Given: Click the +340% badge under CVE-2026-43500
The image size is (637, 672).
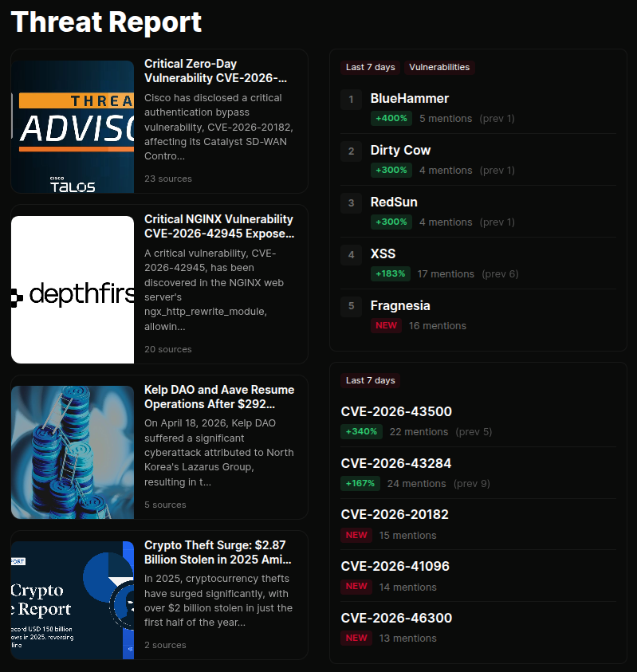Looking at the screenshot, I should [361, 431].
